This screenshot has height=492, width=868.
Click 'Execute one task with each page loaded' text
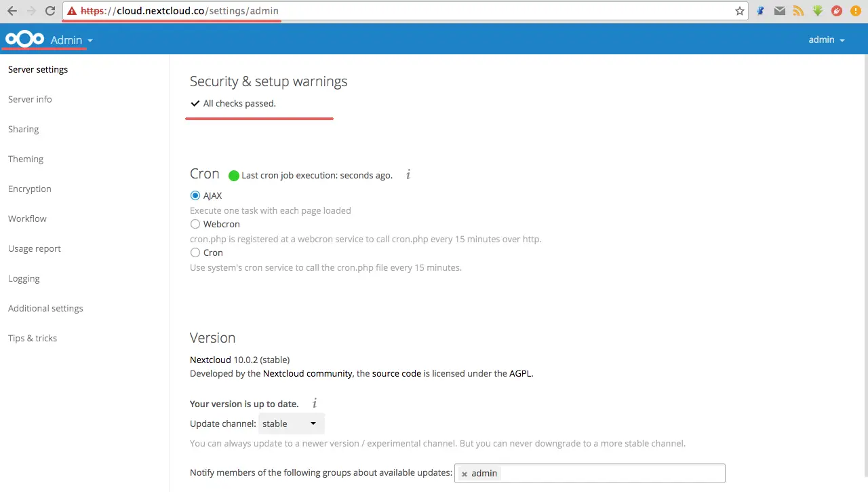271,210
